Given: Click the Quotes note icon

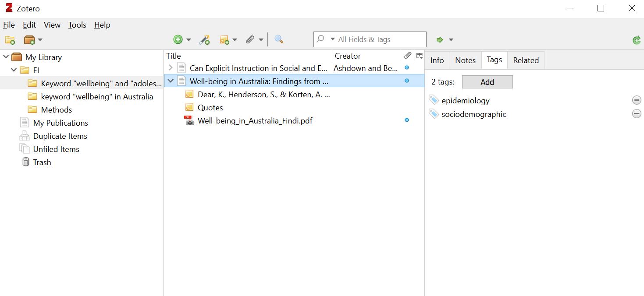Looking at the screenshot, I should [x=189, y=107].
